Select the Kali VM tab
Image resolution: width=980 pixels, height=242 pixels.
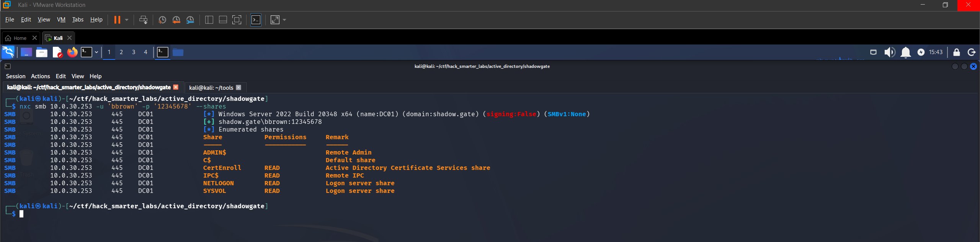tap(54, 38)
